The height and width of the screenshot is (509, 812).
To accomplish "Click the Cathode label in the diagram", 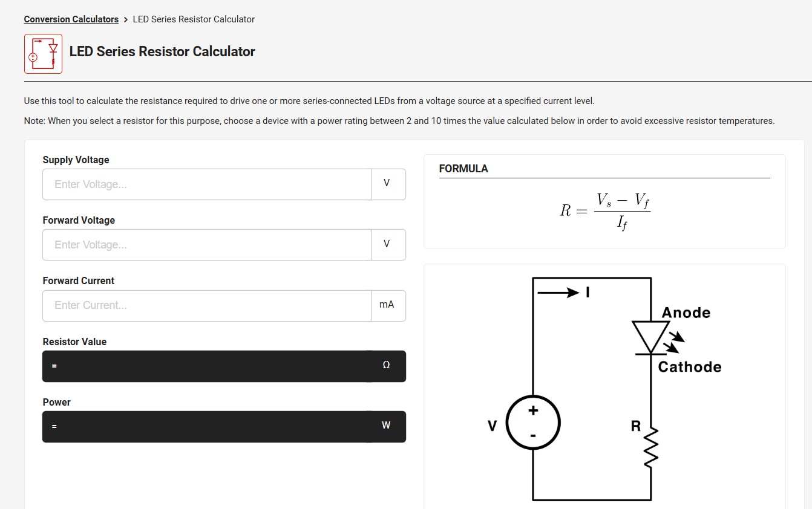I will tap(690, 367).
